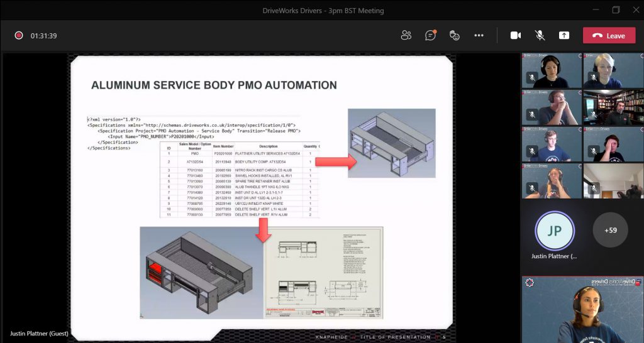The height and width of the screenshot is (343, 644).
Task: Click the PMO_NUMBER input line in XML
Action: coord(160,136)
